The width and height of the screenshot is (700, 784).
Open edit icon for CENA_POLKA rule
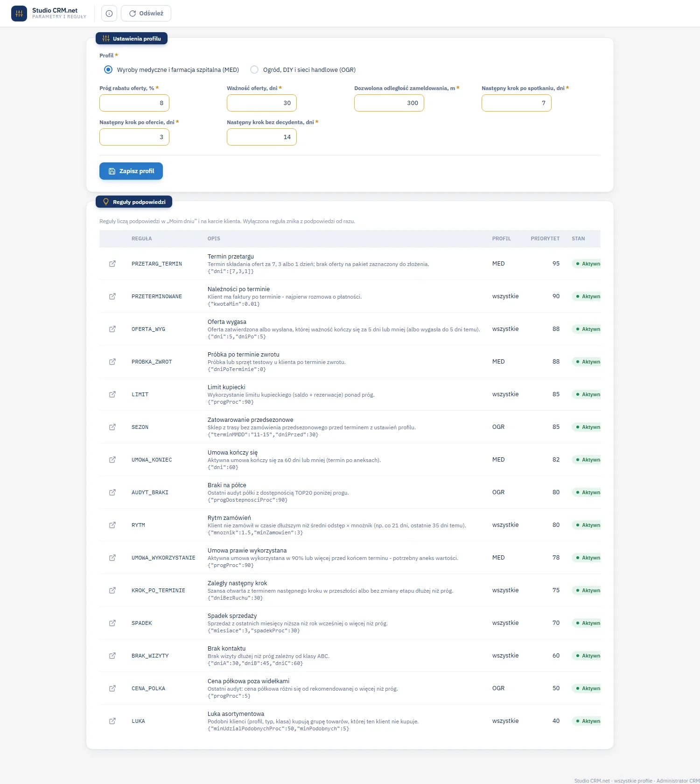(x=112, y=688)
